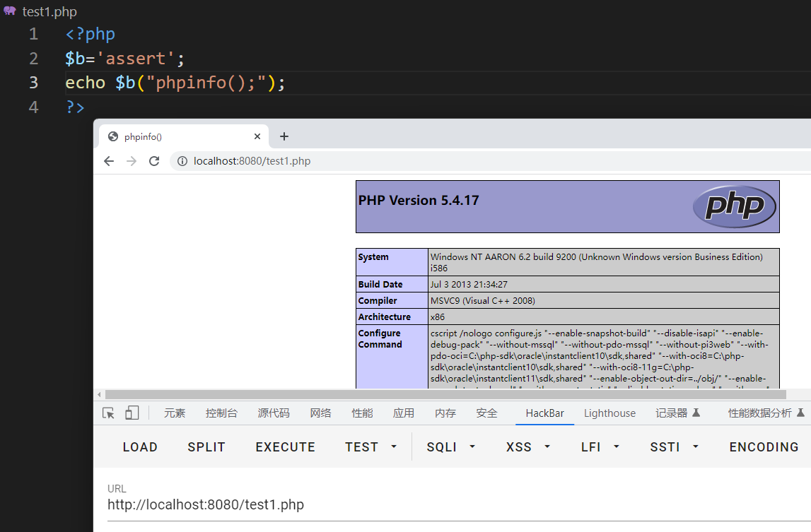Open the Lighthouse tab
This screenshot has height=532, width=811.
[609, 413]
